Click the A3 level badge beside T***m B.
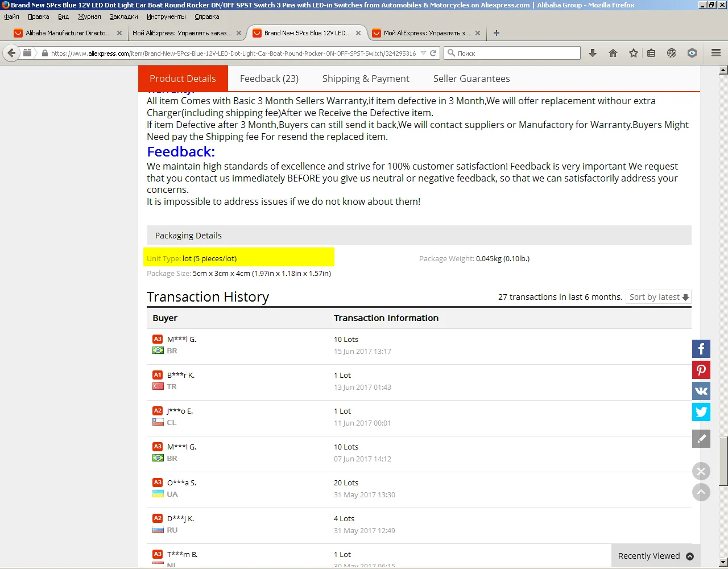Screen dimensions: 728x569 tap(158, 554)
